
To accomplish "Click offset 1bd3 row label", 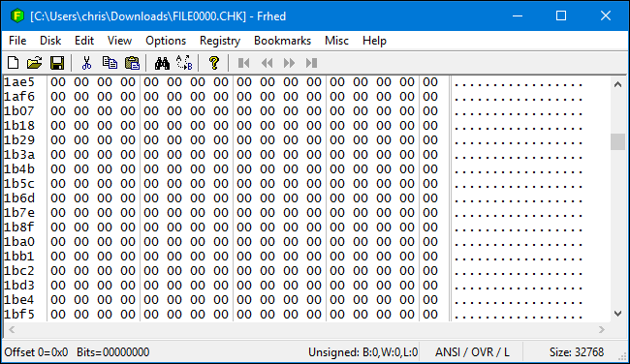I will (19, 286).
